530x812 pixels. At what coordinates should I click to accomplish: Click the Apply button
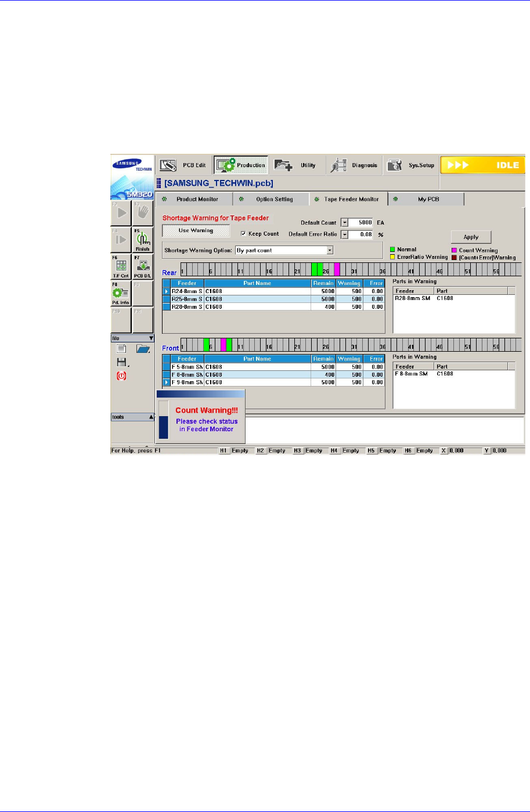click(471, 237)
